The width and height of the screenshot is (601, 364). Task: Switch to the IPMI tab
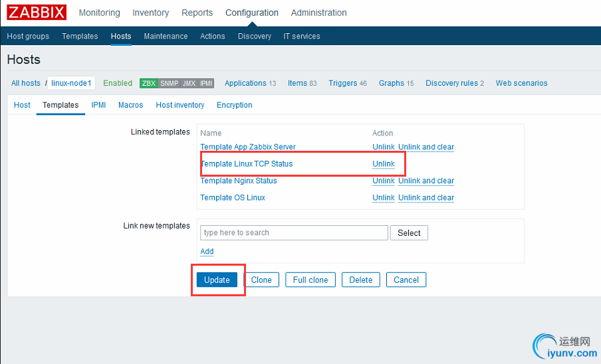coord(98,105)
